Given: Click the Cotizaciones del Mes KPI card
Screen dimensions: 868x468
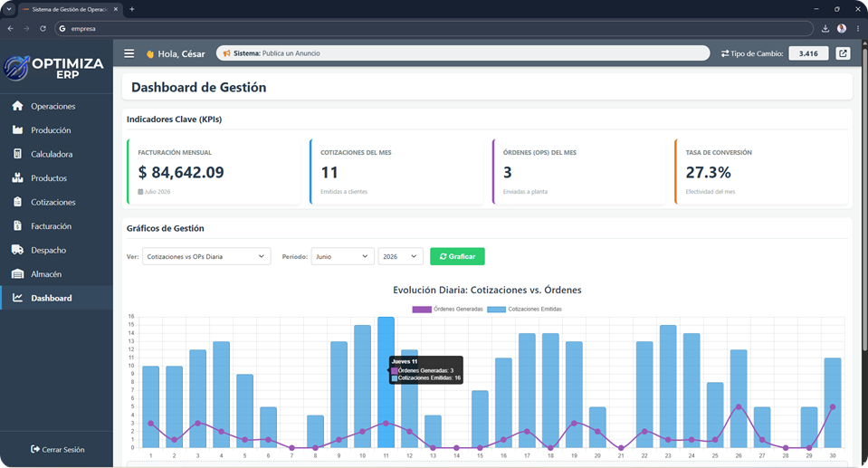Looking at the screenshot, I should tap(396, 172).
